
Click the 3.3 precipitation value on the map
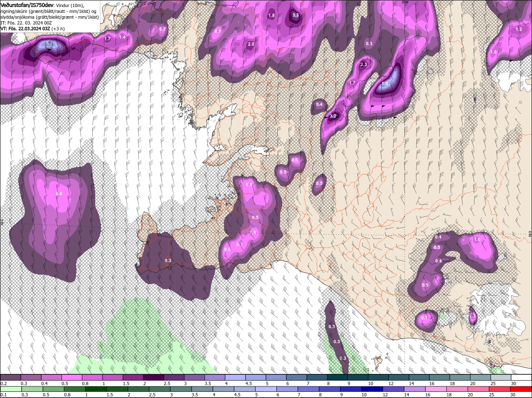pyautogui.click(x=296, y=15)
